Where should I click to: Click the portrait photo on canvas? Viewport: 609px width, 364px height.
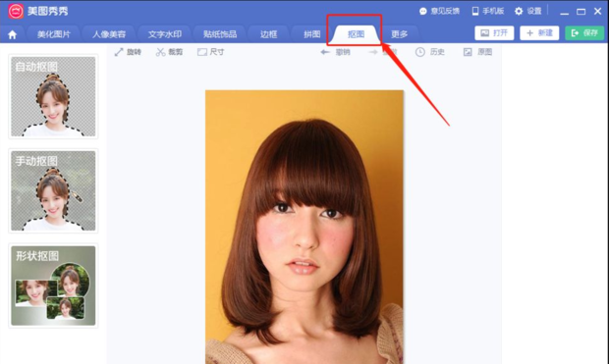pos(304,227)
